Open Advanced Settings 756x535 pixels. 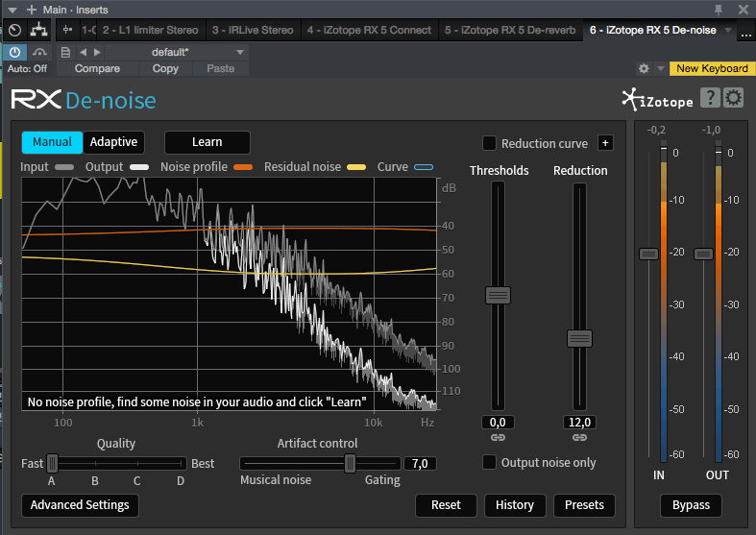(x=80, y=504)
